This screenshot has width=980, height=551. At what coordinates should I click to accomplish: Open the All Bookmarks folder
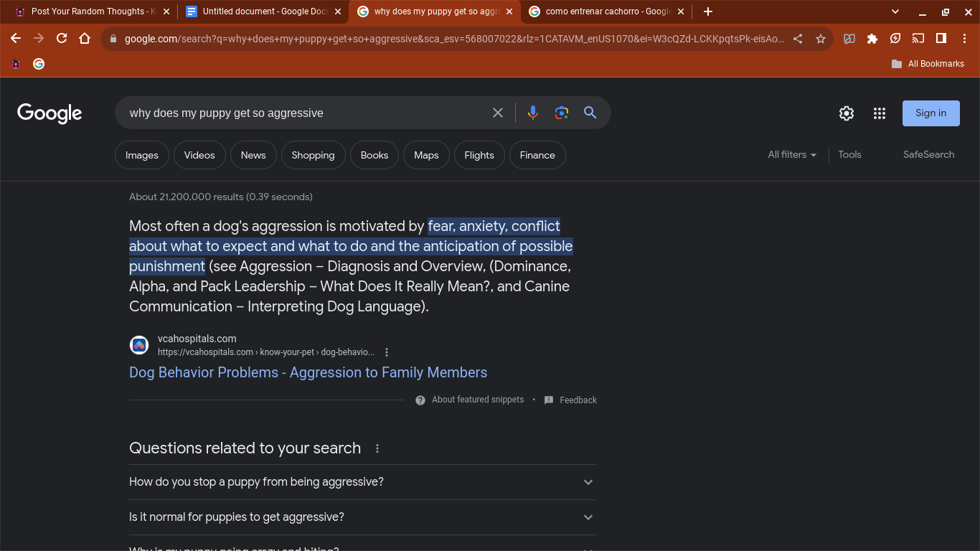pos(928,64)
